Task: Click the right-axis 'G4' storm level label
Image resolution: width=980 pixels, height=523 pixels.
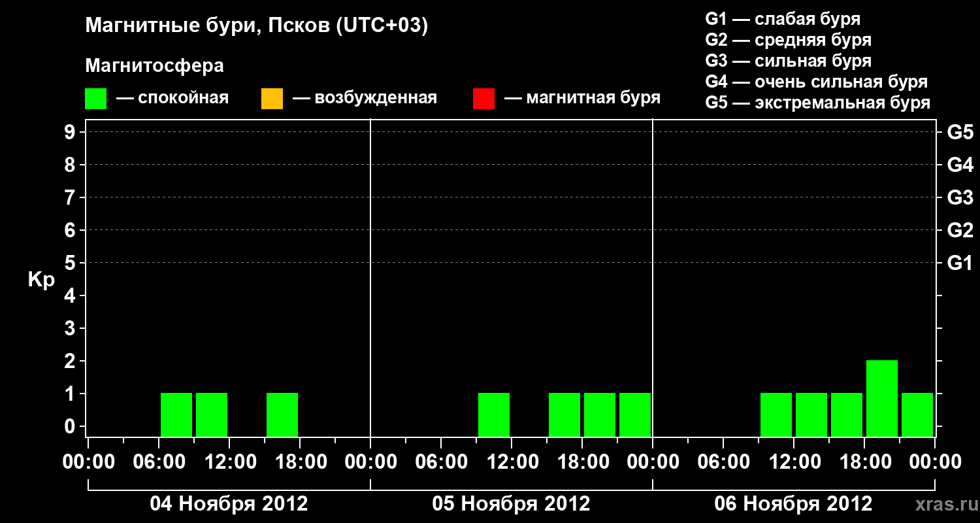Action: [960, 165]
